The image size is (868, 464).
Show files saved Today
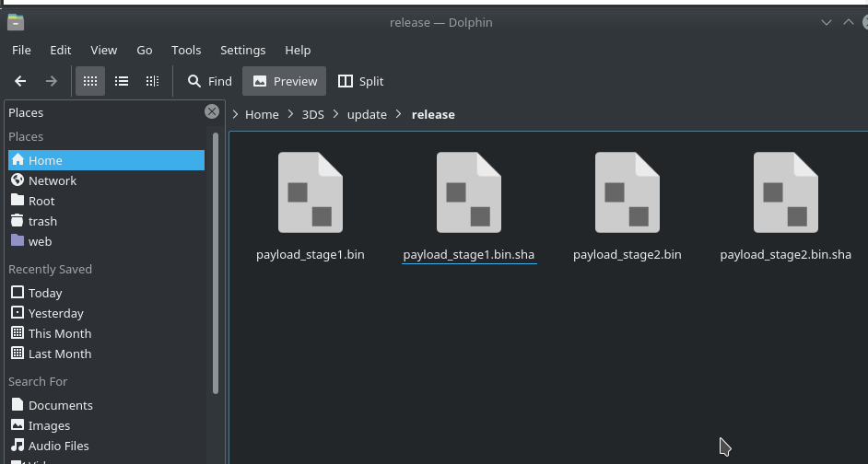[x=106, y=293]
